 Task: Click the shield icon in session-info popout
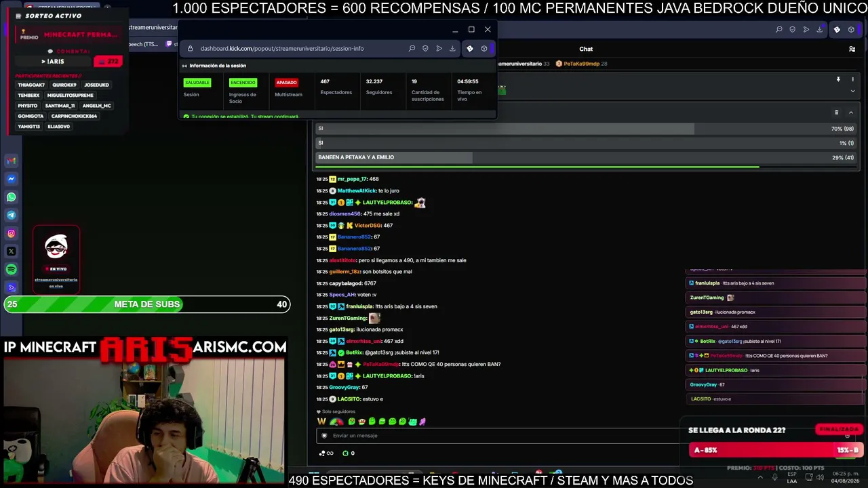point(425,48)
